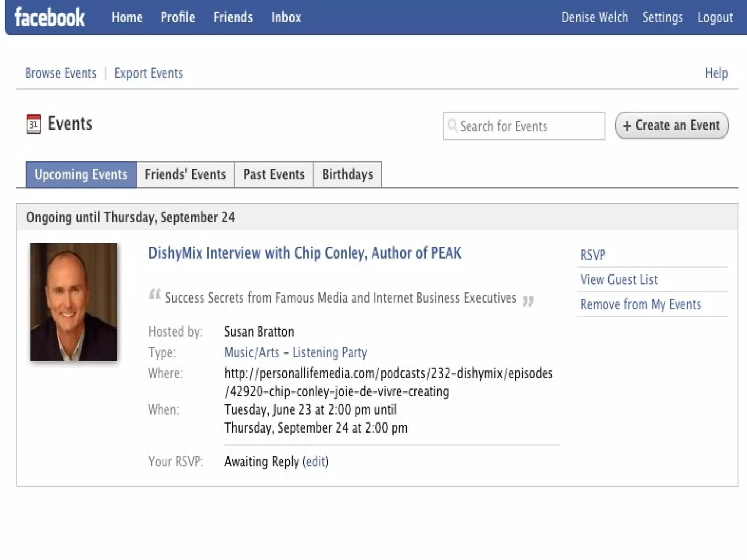Open the DishyMix Interview event title
Viewport: 747px width, 560px height.
click(305, 253)
